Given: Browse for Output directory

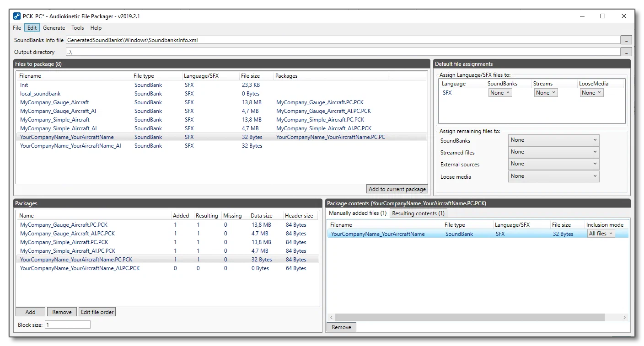Looking at the screenshot, I should pos(626,52).
